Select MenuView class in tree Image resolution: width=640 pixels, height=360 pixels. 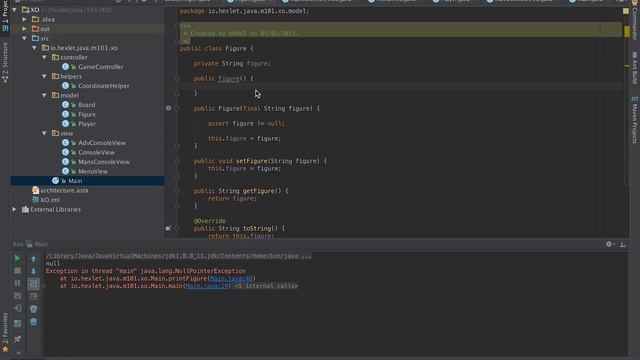[x=93, y=171]
